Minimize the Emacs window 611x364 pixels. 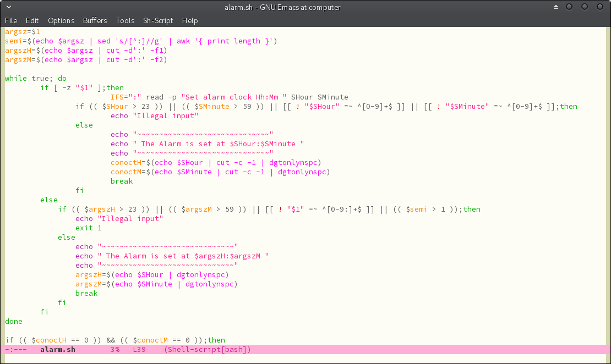click(x=569, y=7)
